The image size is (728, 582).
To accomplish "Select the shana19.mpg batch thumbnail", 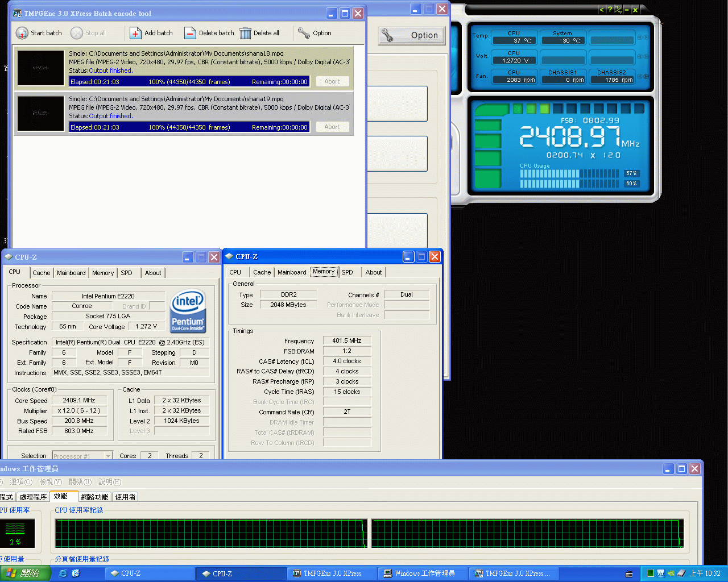I will [40, 114].
